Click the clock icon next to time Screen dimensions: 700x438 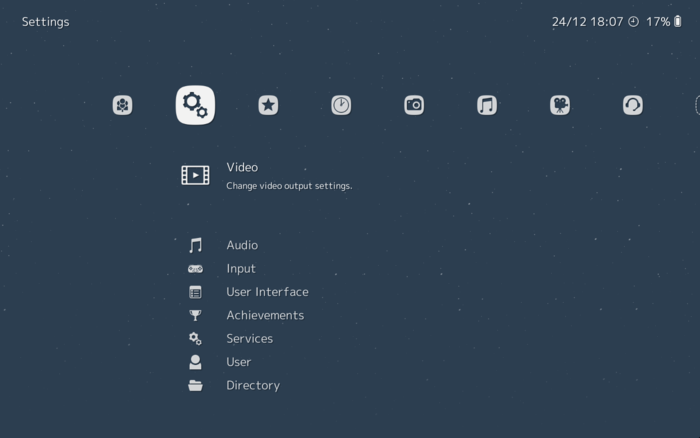coord(633,21)
